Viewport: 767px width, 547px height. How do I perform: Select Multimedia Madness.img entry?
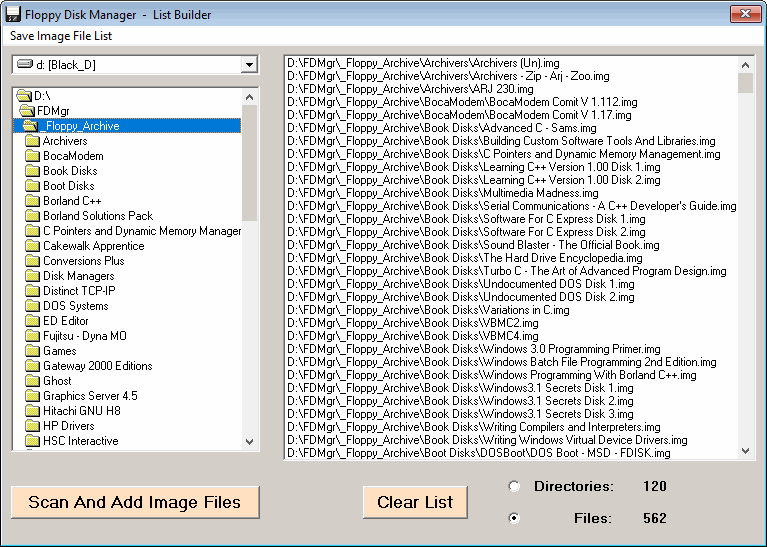pos(442,193)
